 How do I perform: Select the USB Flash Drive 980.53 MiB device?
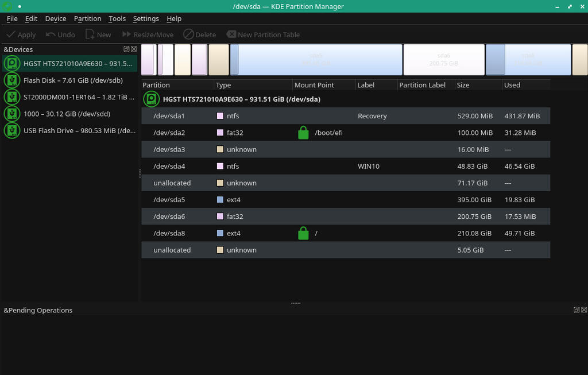70,131
